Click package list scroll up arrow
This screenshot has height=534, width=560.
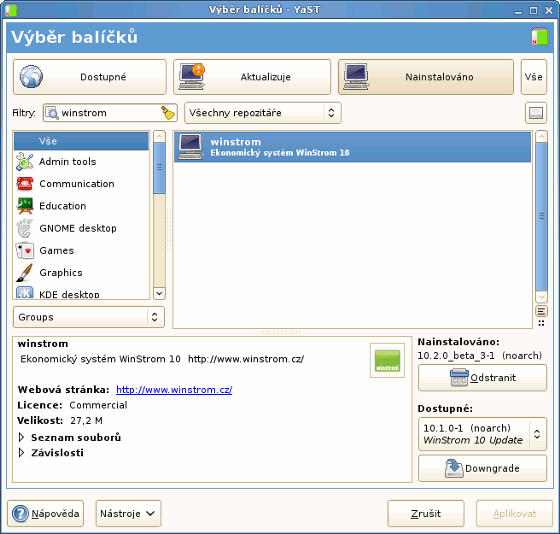click(541, 137)
